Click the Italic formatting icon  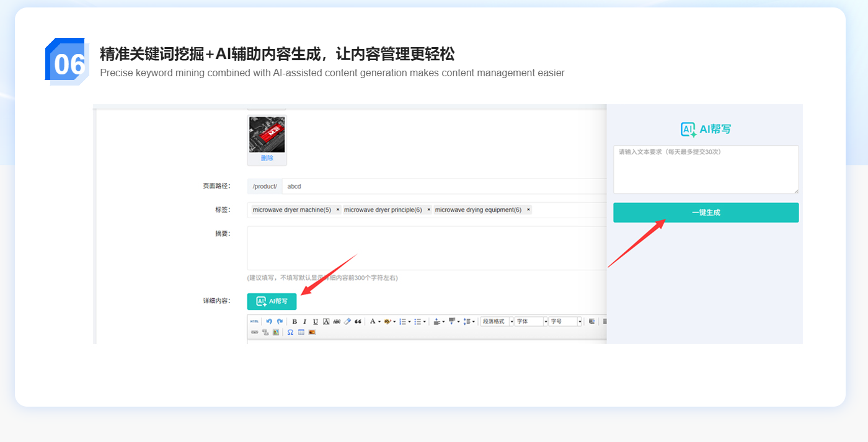tap(304, 322)
